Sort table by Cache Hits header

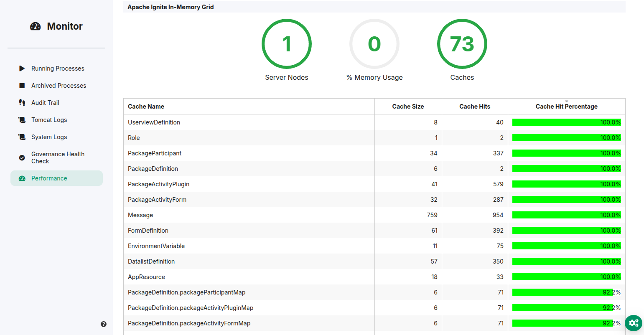point(474,107)
